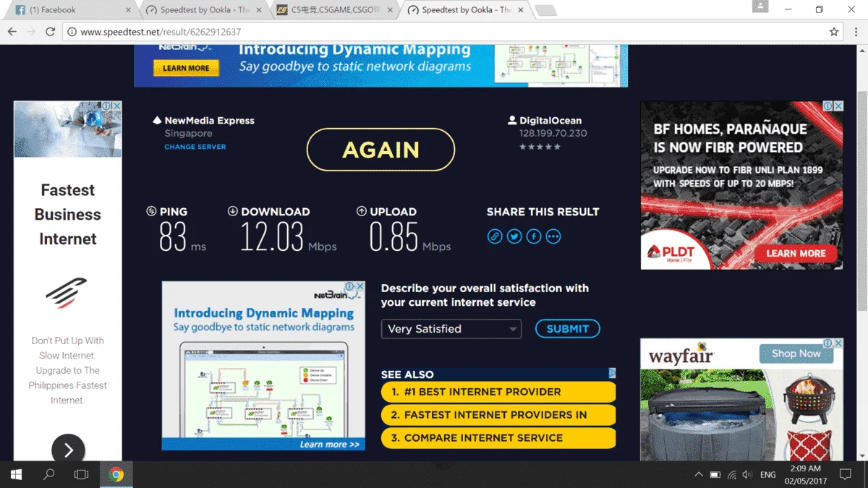
Task: Close the left sidebar ad X icon
Action: tap(117, 106)
